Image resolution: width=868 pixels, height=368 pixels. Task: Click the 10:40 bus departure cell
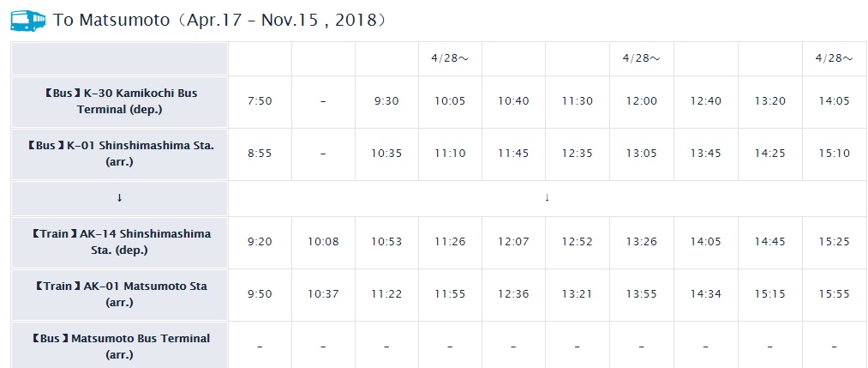tap(514, 101)
